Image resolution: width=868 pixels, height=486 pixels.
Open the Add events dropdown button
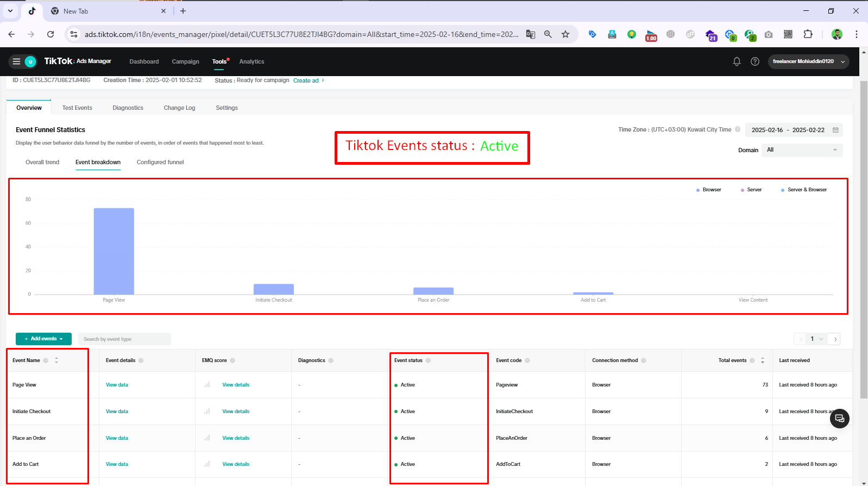[43, 339]
